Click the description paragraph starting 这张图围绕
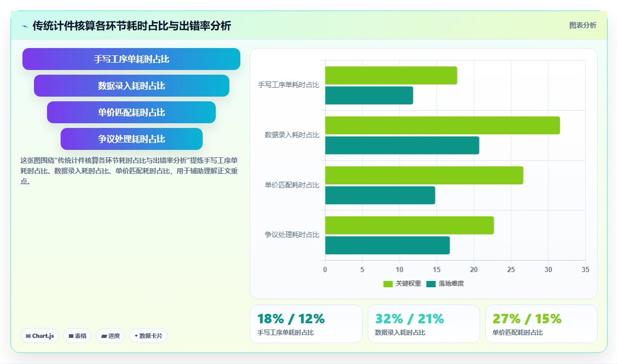 coord(129,171)
